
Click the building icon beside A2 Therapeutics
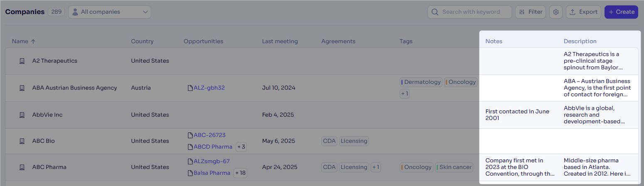(x=22, y=61)
